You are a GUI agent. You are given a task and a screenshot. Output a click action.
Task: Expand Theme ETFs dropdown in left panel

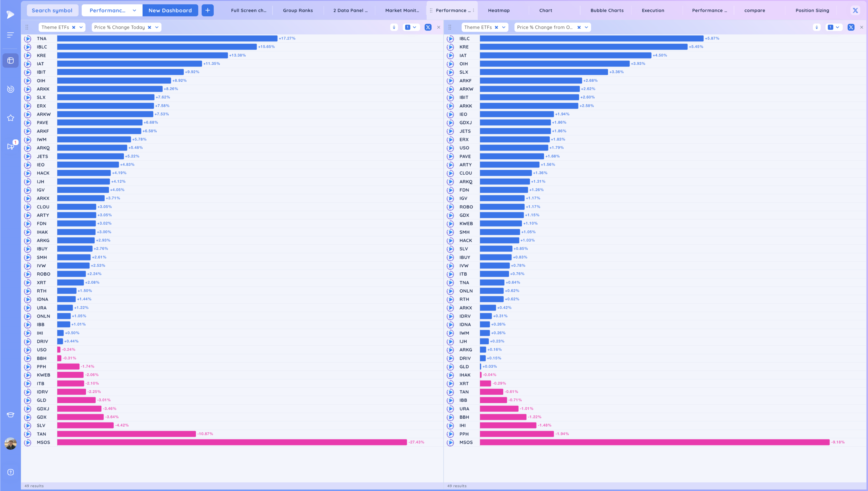[x=81, y=27]
